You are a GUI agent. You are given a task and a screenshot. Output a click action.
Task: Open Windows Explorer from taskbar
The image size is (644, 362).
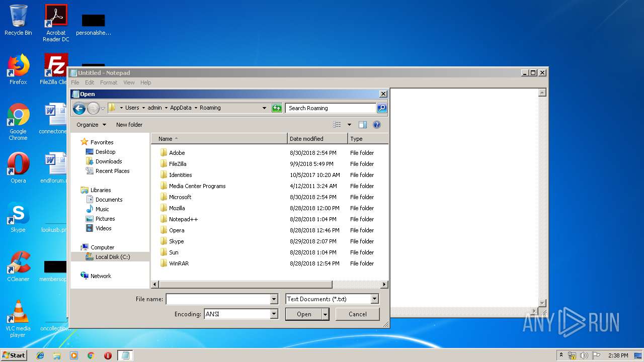(57, 355)
